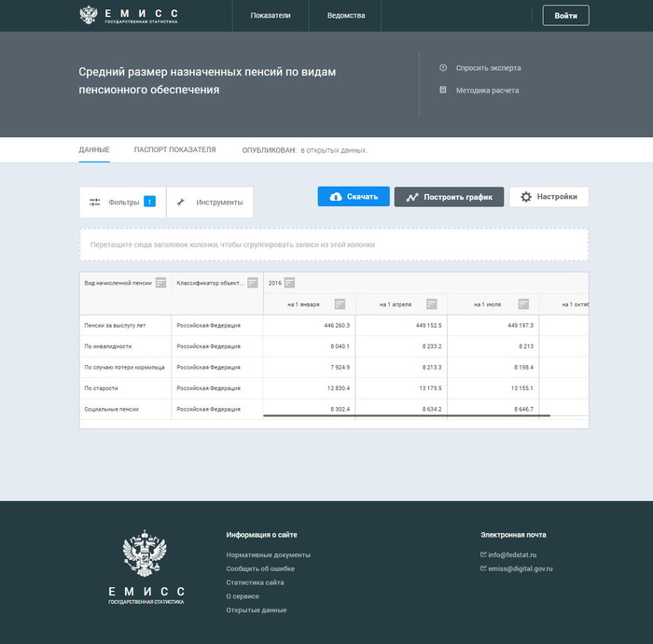
Task: Click the Скачать download button
Action: pos(354,197)
